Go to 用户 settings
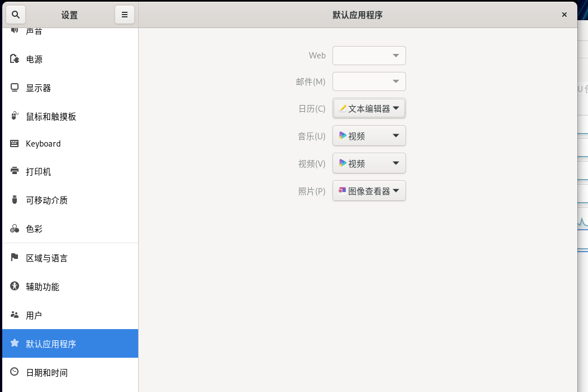Image resolution: width=588 pixels, height=392 pixels. point(34,316)
